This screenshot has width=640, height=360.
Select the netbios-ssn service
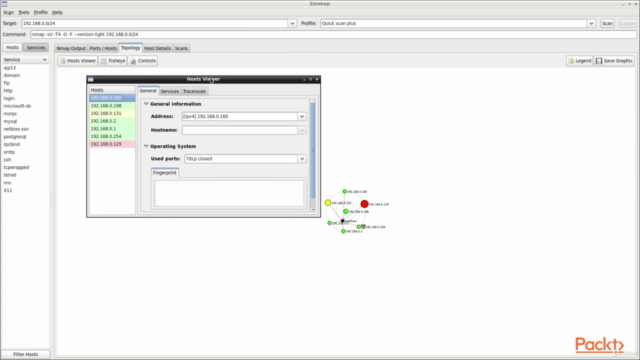click(16, 129)
